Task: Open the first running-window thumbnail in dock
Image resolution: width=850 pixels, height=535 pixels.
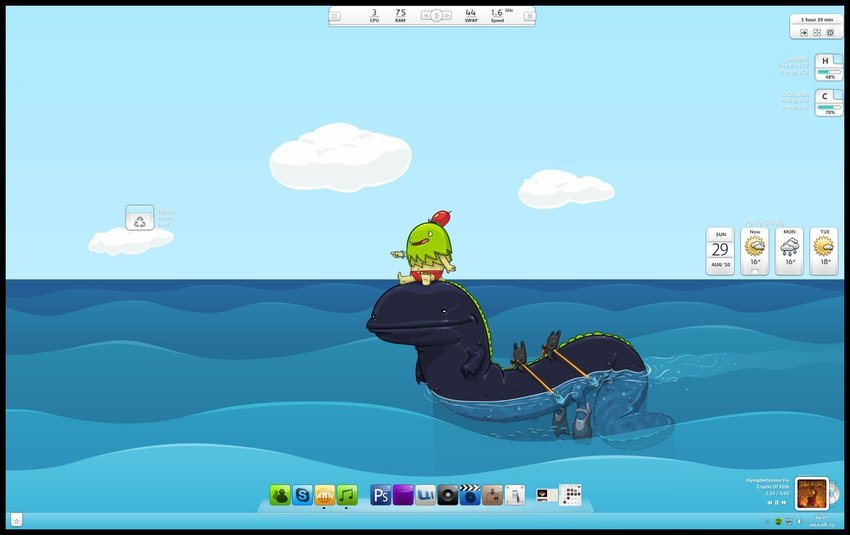Action: pyautogui.click(x=546, y=495)
